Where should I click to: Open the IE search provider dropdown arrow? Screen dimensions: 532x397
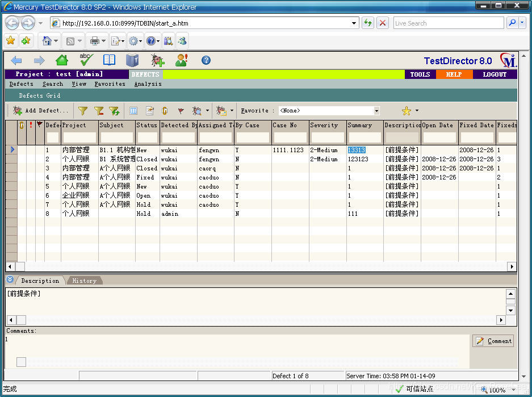click(x=522, y=23)
